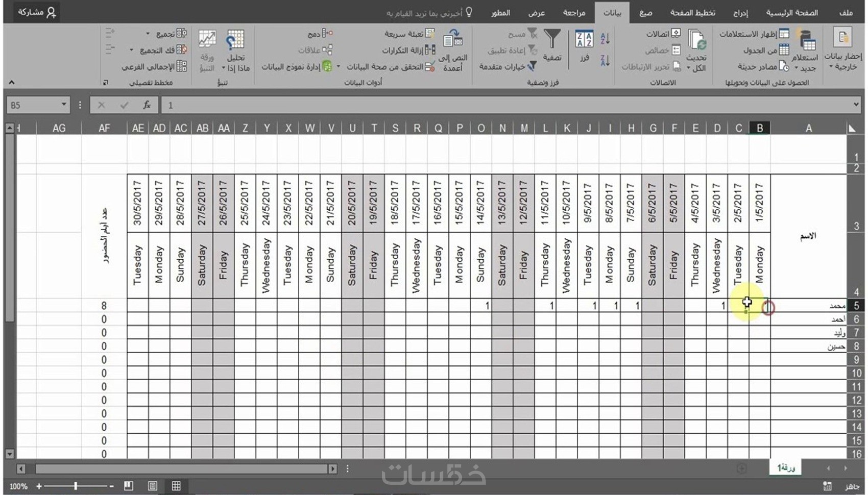The image size is (868, 495).
Task: Sort ascending with the A-to-Z icon
Action: click(605, 38)
